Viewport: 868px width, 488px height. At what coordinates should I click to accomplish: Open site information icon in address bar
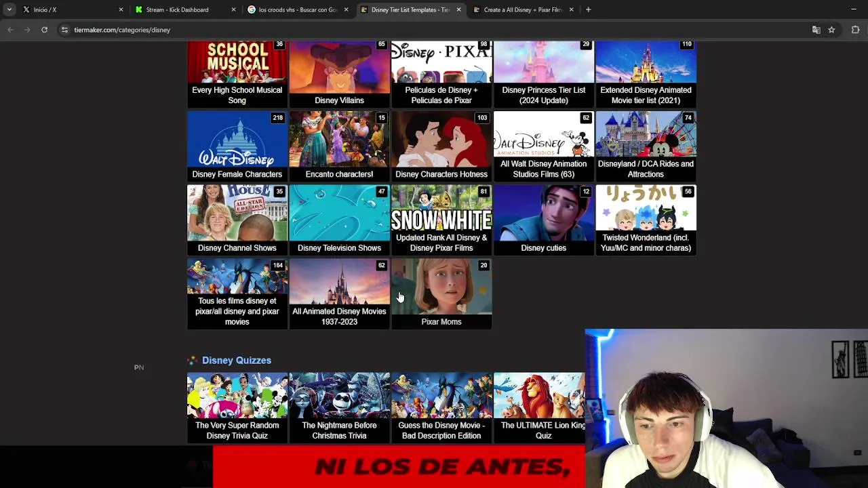click(x=64, y=30)
